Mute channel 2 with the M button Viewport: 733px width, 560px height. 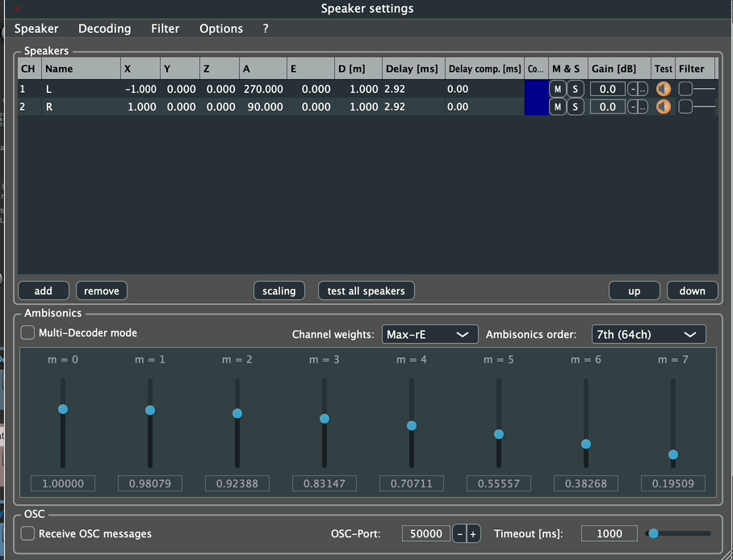pyautogui.click(x=557, y=106)
